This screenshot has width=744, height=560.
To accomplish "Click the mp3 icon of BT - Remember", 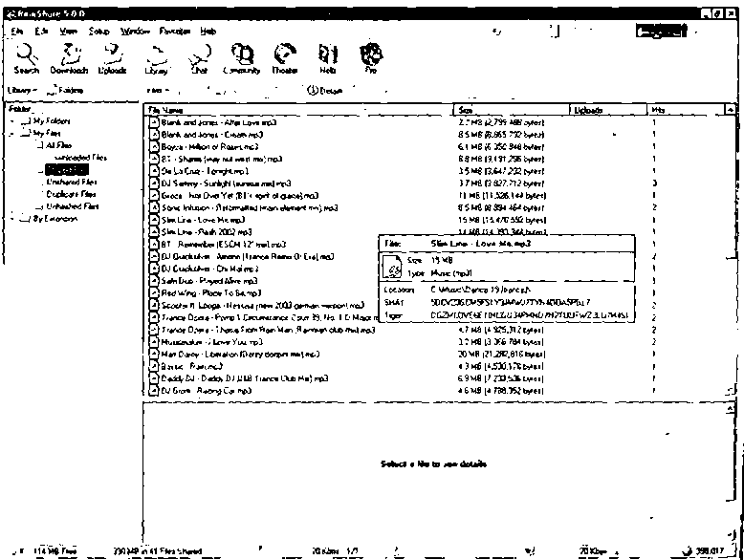I will (x=154, y=245).
